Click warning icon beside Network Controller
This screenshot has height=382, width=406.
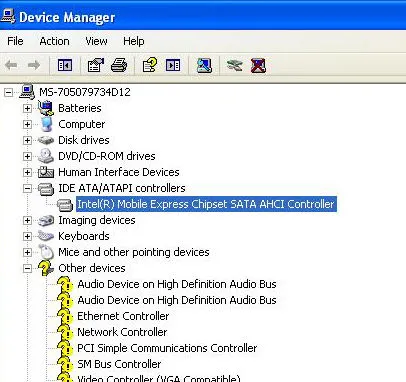pos(65,332)
